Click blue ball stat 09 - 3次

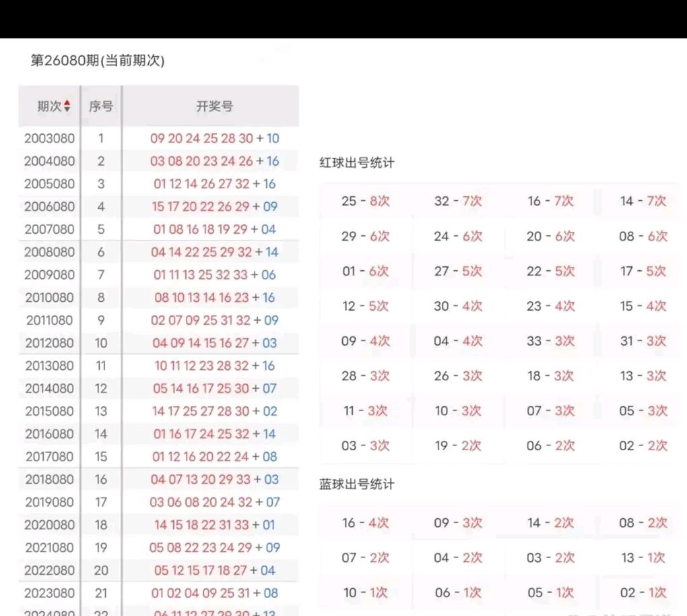coord(458,523)
